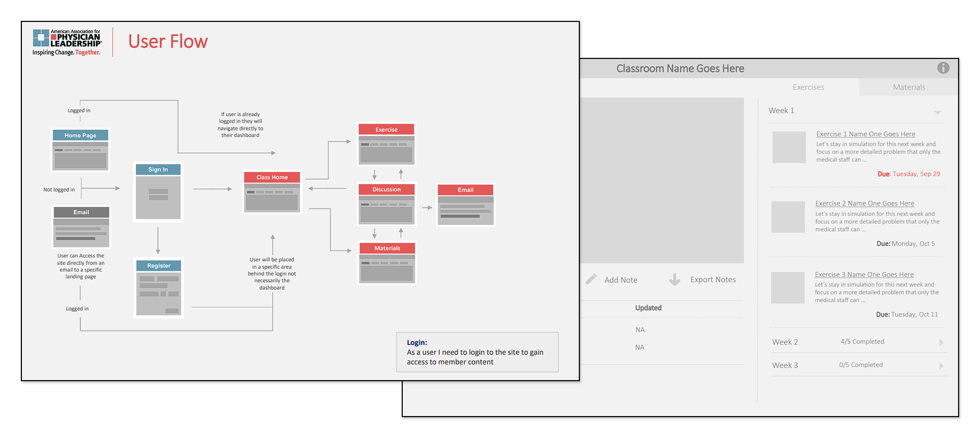Select the Sign In wireframe box

(158, 192)
